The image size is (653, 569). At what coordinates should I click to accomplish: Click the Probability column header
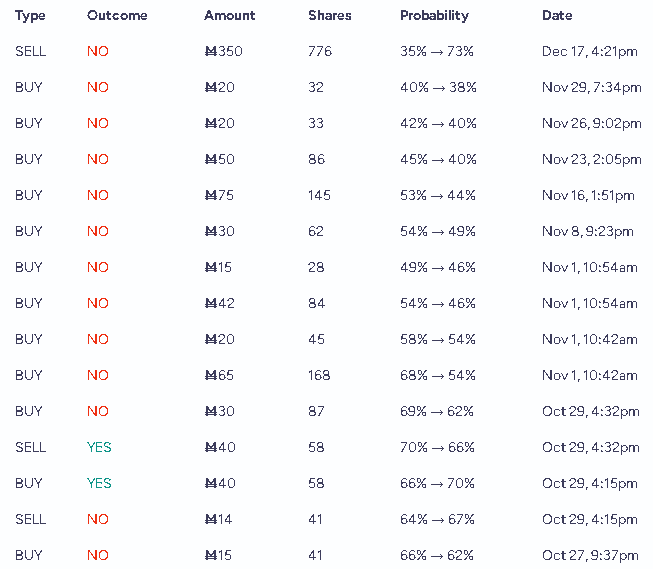point(434,16)
